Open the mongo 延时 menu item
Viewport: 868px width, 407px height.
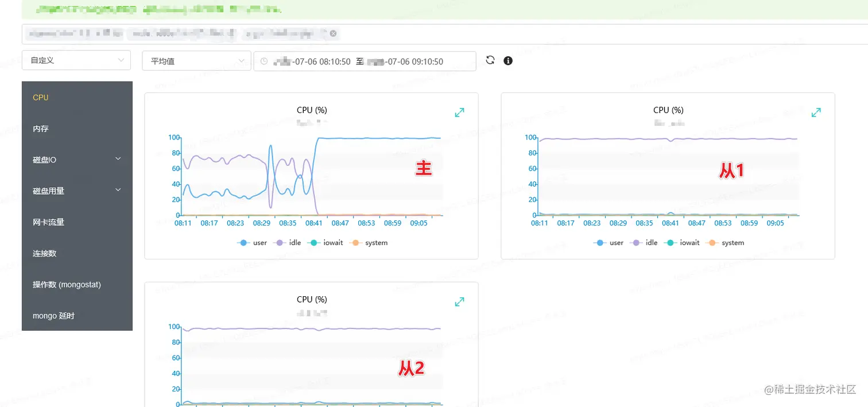[77, 315]
